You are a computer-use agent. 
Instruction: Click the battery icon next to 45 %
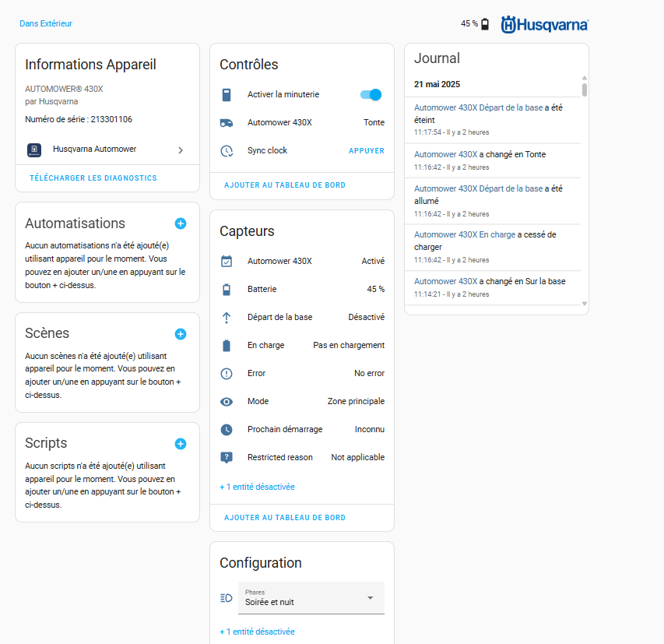pyautogui.click(x=485, y=24)
